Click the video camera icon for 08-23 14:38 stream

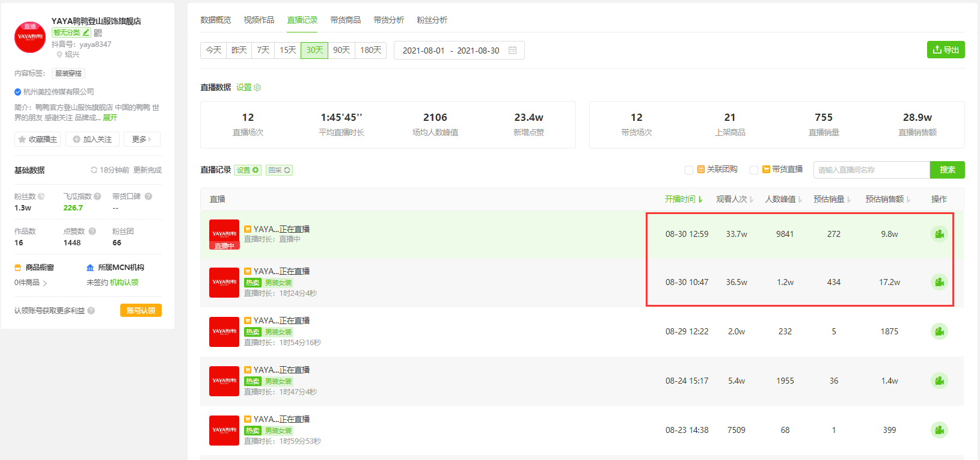click(x=939, y=430)
